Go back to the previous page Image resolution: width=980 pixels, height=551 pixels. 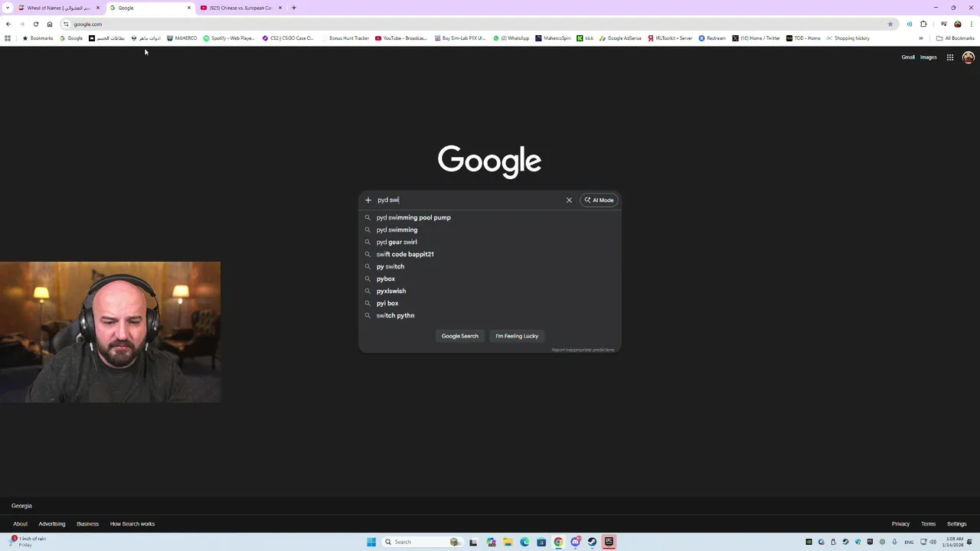[8, 24]
